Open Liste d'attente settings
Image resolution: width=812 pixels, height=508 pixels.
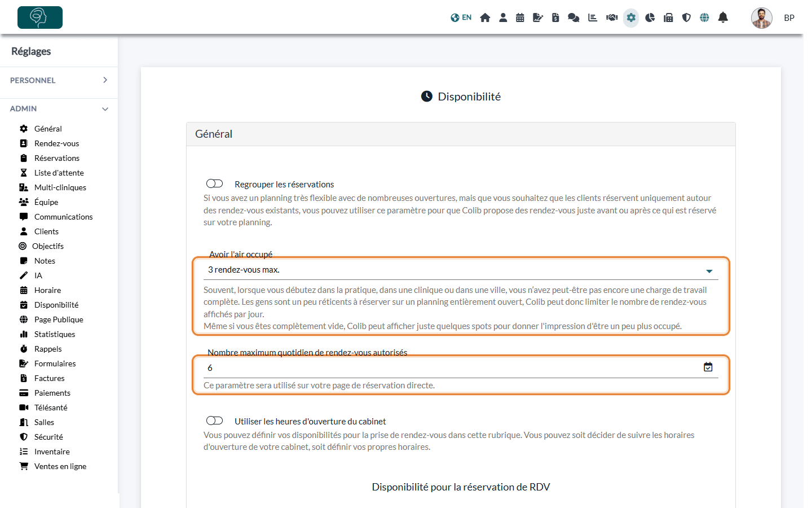point(59,173)
